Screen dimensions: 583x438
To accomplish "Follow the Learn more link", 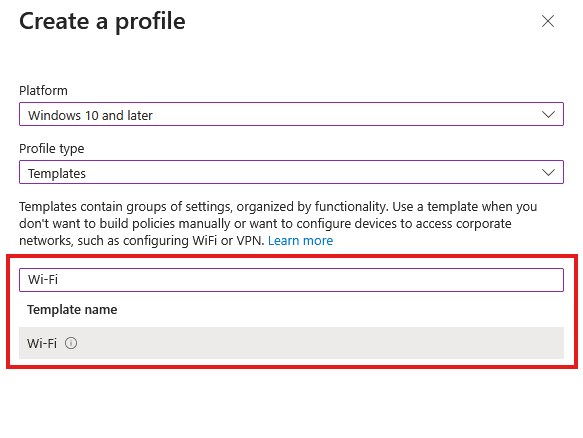I will (x=300, y=241).
